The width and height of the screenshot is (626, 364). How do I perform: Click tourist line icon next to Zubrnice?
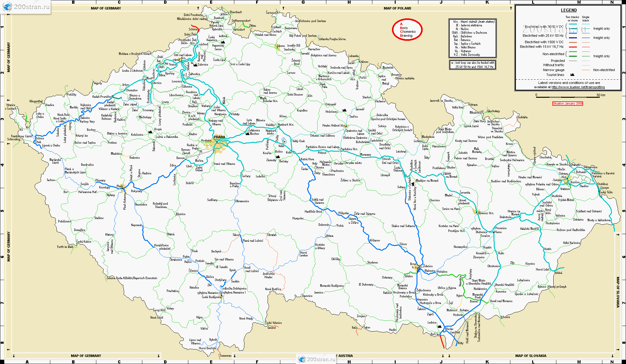tap(195, 65)
